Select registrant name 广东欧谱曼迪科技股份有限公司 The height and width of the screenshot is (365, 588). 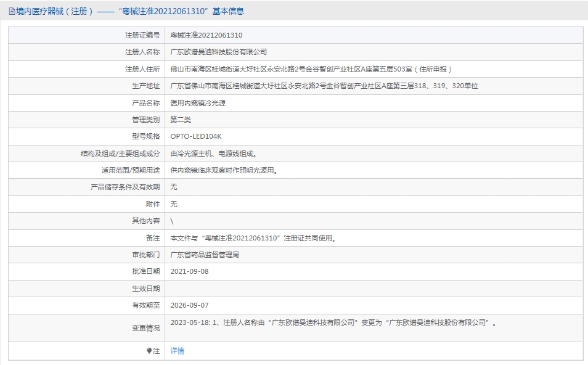tap(219, 52)
